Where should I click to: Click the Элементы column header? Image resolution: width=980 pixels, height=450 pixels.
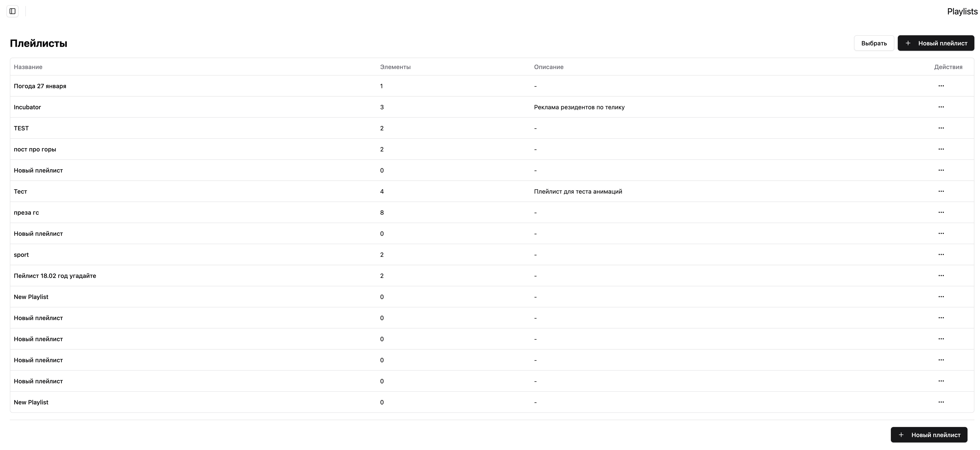click(x=395, y=67)
